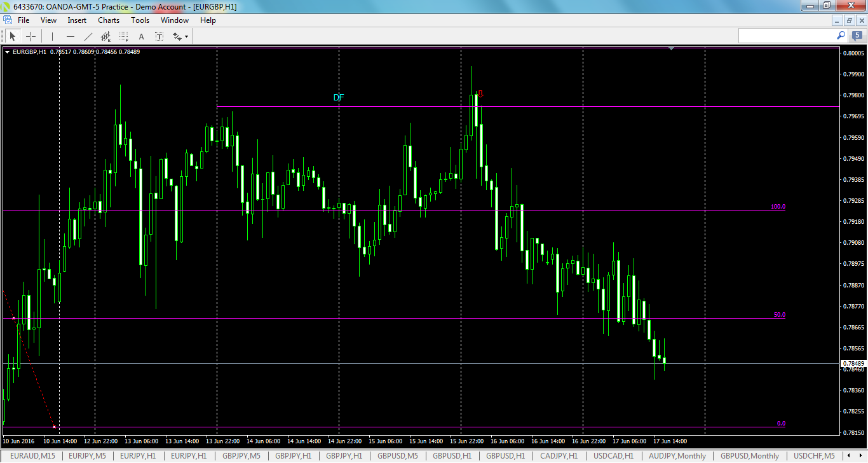Pick the Trendline drawing tool
The image size is (868, 463).
coord(87,36)
